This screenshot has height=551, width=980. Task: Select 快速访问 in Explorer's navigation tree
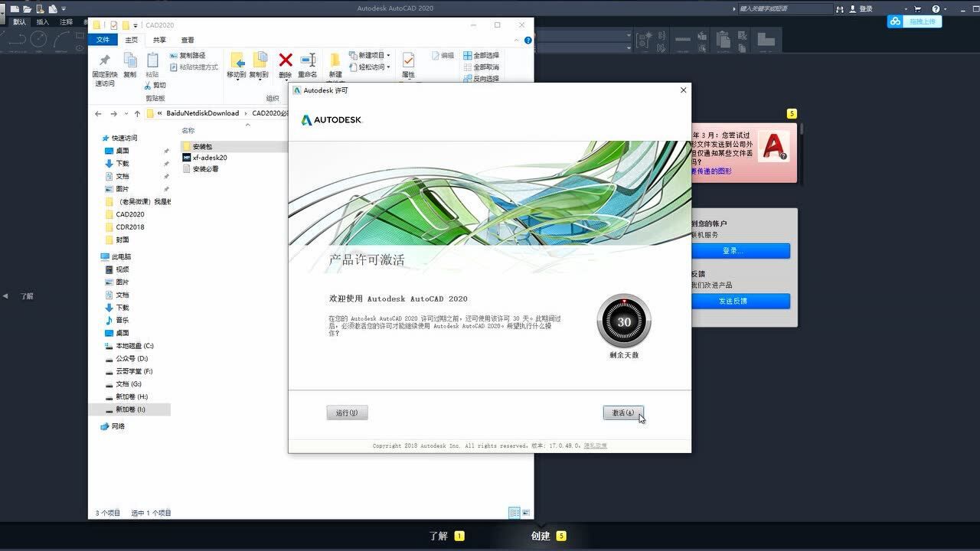(119, 138)
